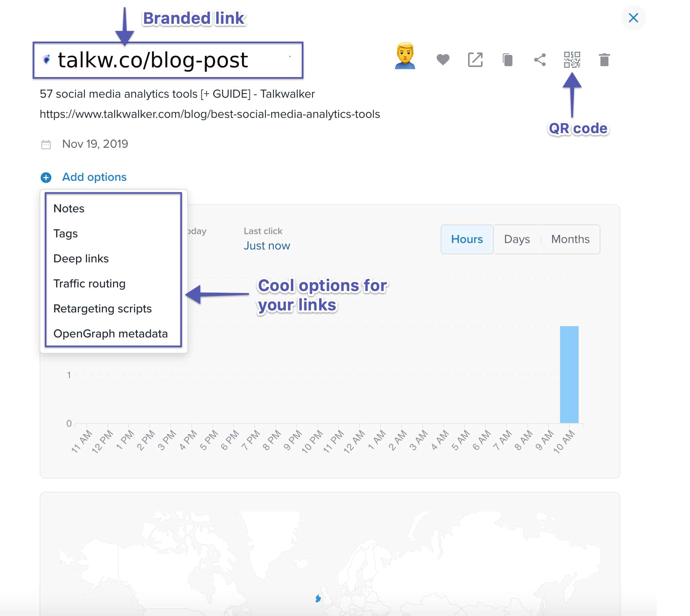Open the QR code for this link
Image resolution: width=690 pixels, height=616 pixels.
click(572, 60)
